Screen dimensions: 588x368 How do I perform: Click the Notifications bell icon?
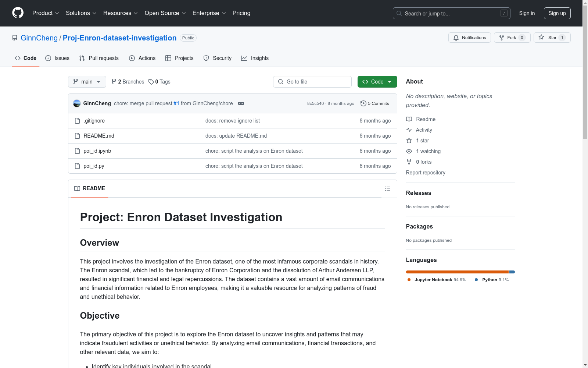click(x=456, y=38)
